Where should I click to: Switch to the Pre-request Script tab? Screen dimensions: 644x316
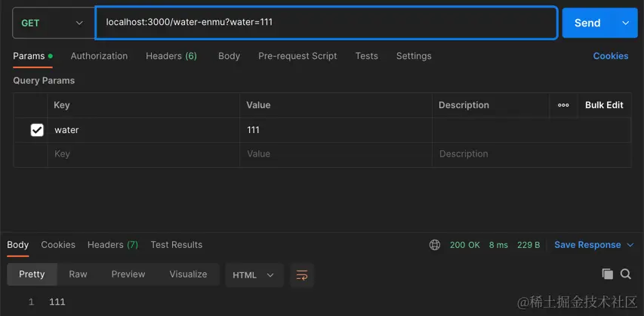pos(297,56)
